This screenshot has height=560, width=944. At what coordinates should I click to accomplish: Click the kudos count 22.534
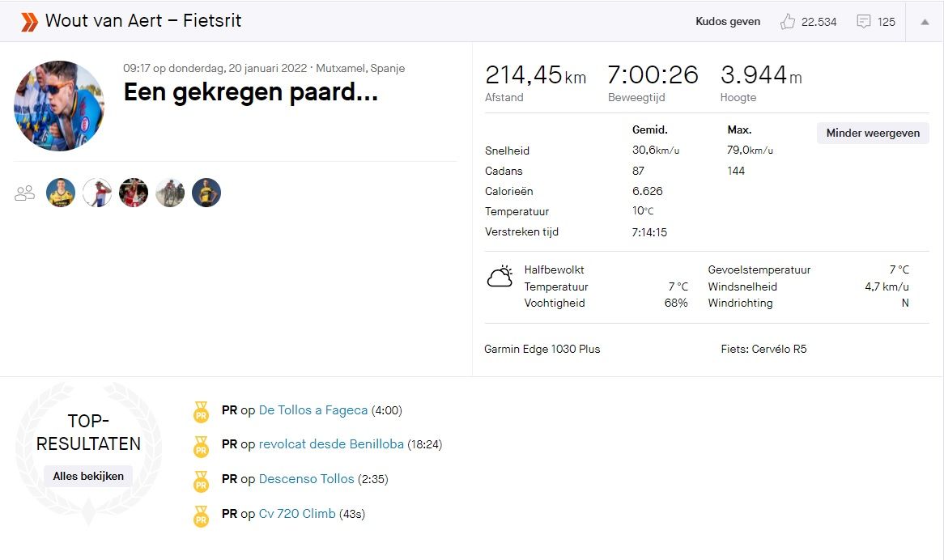click(818, 21)
